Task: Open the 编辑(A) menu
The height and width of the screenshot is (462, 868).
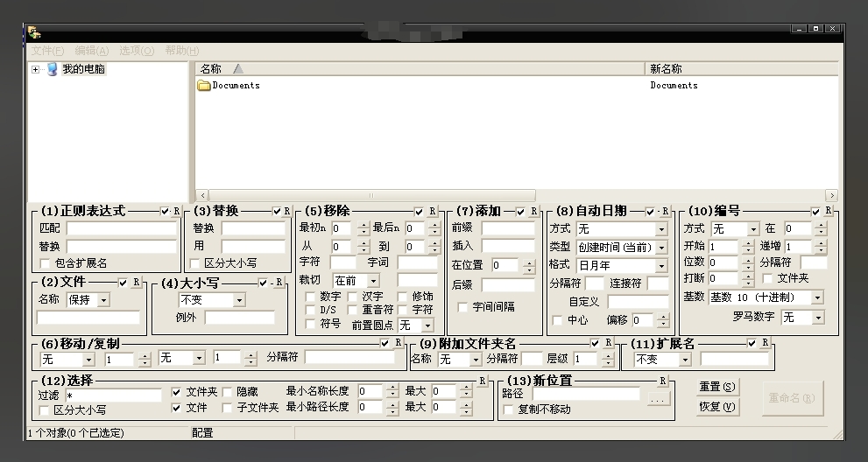Action: click(x=92, y=51)
